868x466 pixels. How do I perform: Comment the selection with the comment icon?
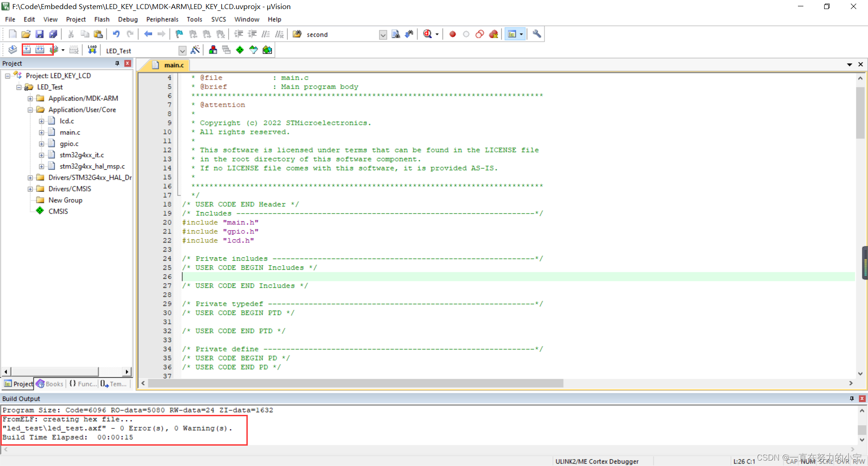click(x=266, y=34)
